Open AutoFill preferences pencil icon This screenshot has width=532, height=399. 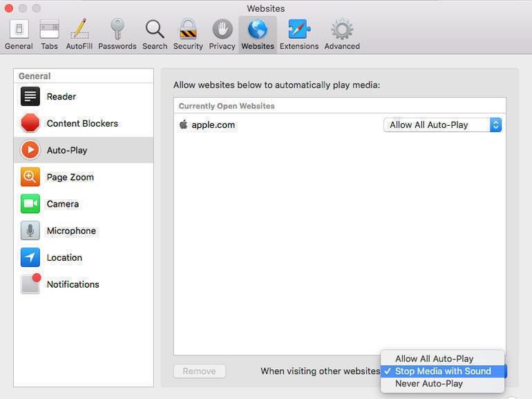[80, 35]
